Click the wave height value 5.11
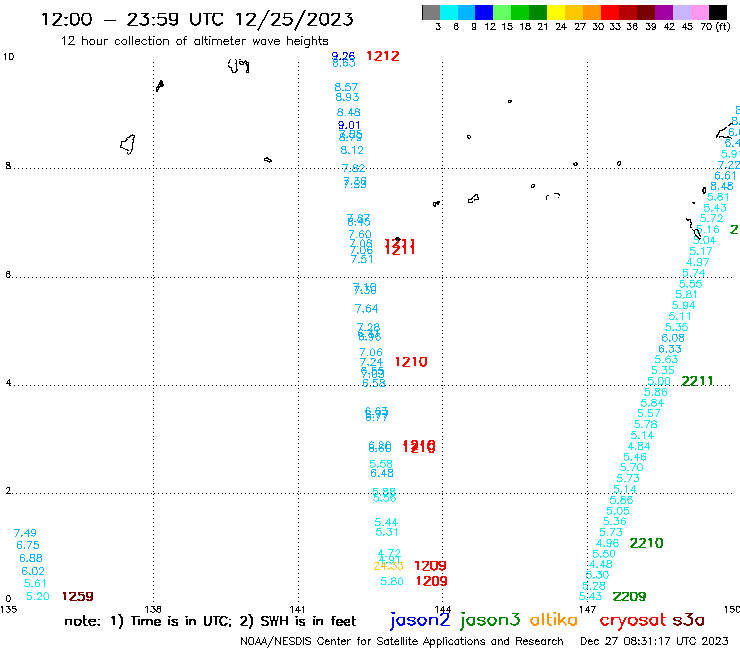 pos(680,316)
